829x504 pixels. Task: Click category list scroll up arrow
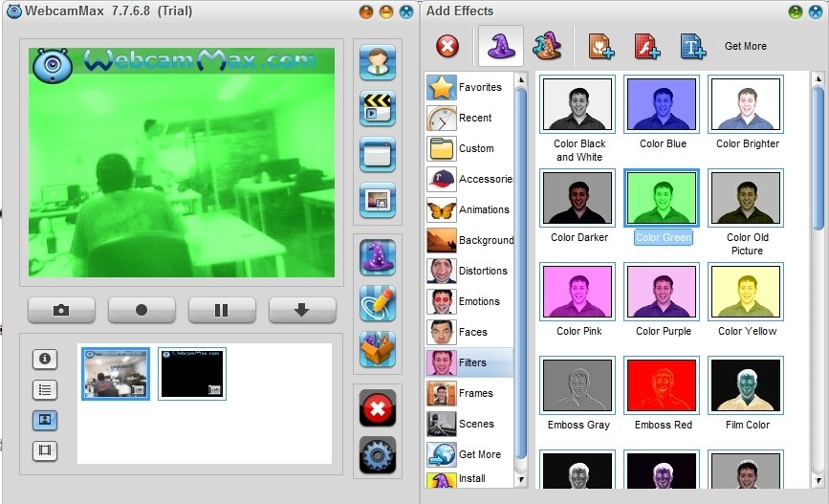pyautogui.click(x=521, y=80)
